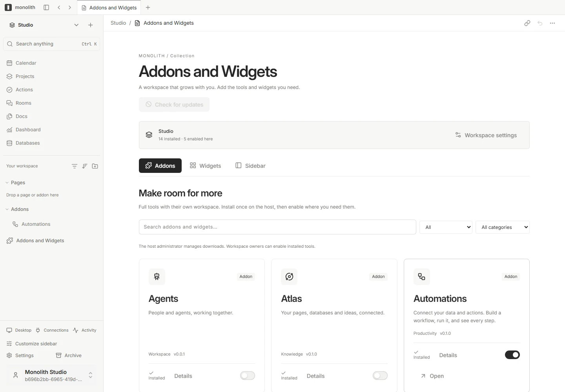
Task: Switch to the Sidebar tab
Action: 251,166
